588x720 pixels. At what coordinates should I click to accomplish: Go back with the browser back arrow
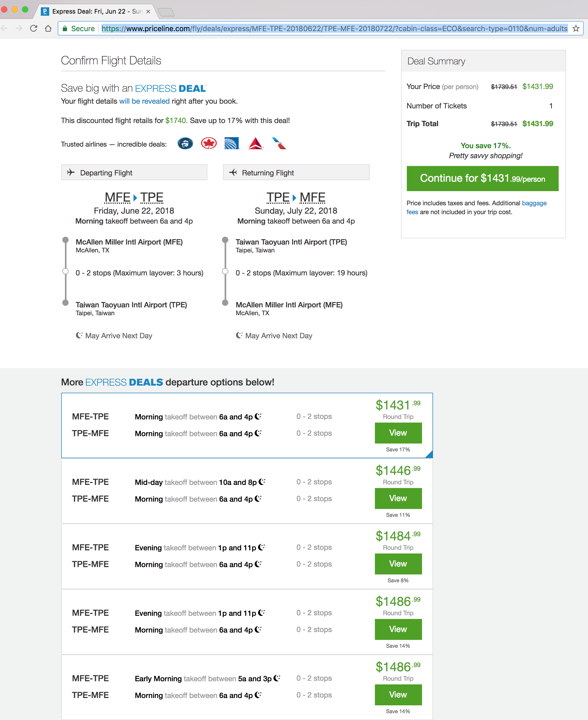pyautogui.click(x=5, y=29)
